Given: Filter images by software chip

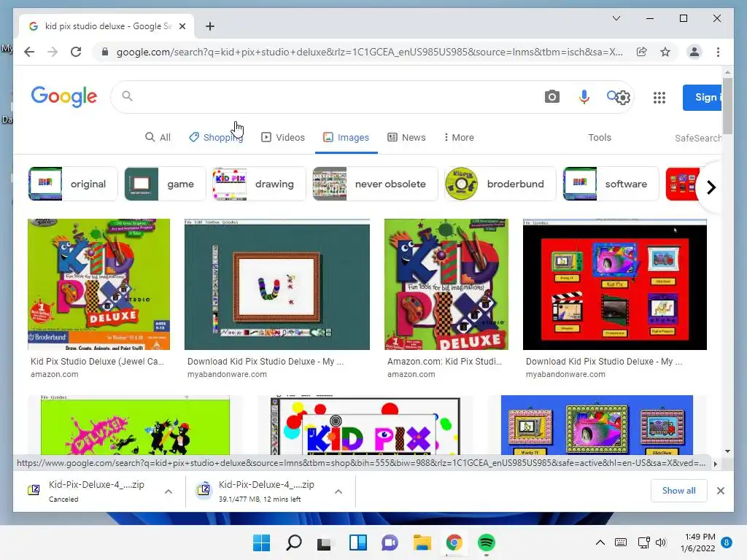Looking at the screenshot, I should (x=611, y=184).
